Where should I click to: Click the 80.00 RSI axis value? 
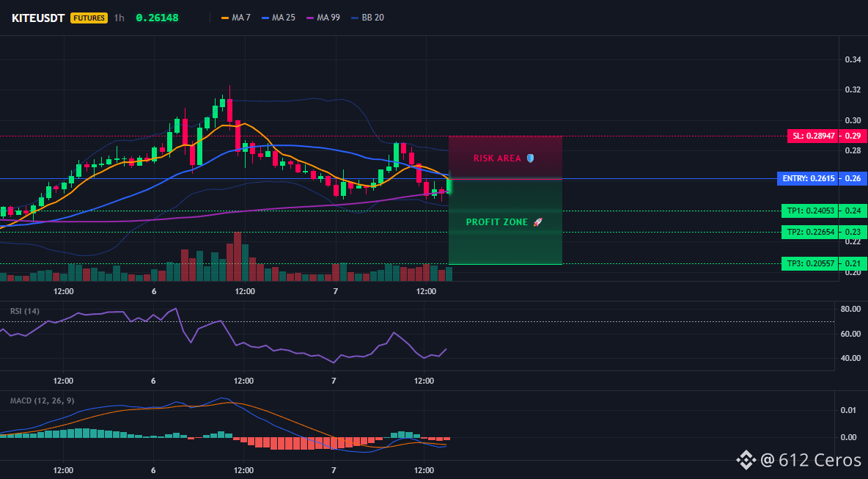[x=850, y=309]
